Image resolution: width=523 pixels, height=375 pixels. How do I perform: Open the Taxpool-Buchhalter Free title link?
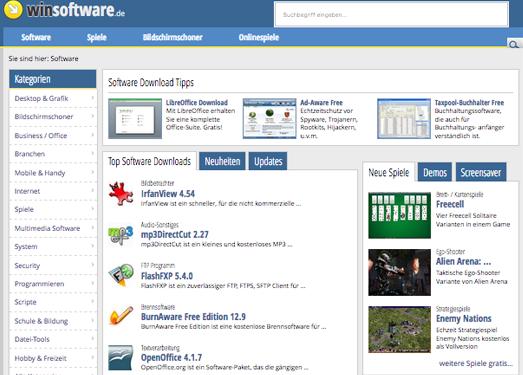pos(469,102)
